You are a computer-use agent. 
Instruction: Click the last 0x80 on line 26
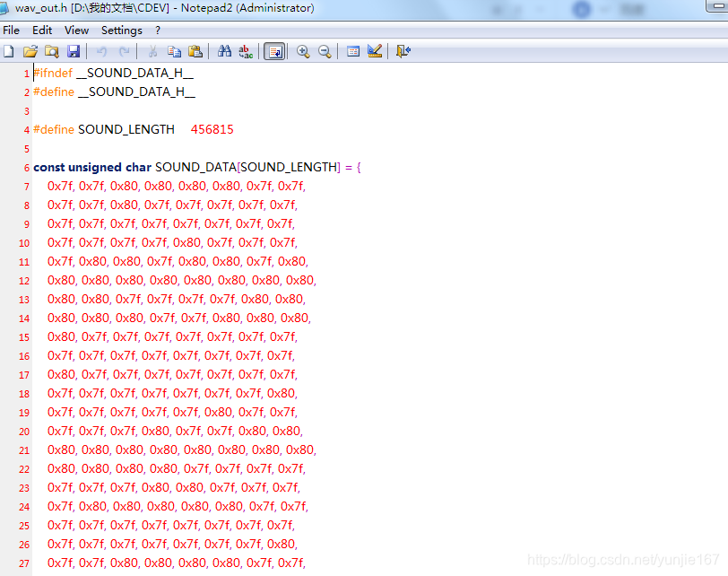pyautogui.click(x=281, y=544)
